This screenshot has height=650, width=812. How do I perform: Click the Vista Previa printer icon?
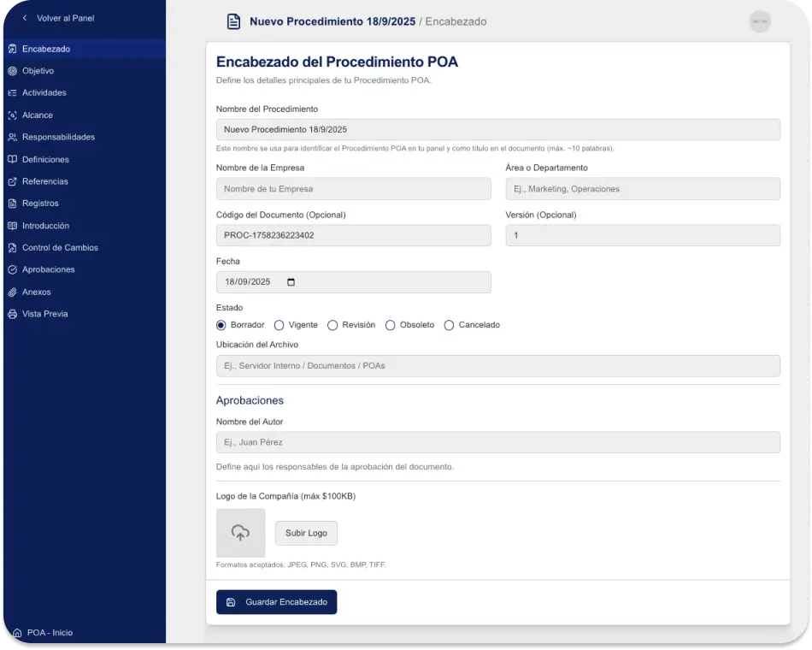pyautogui.click(x=12, y=315)
